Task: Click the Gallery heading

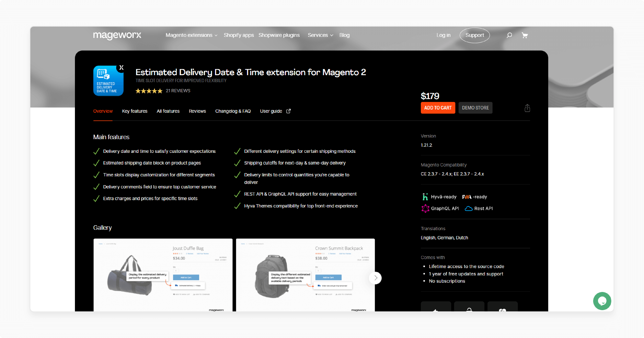Action: click(102, 228)
